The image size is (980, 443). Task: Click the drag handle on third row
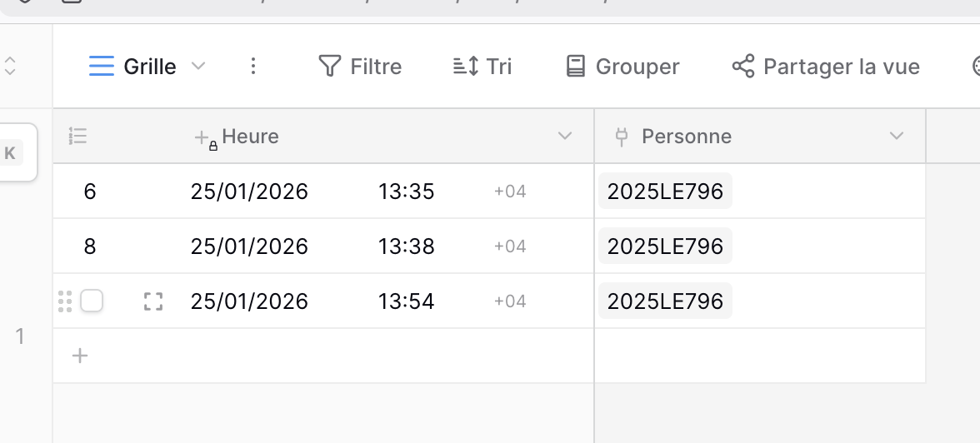(65, 301)
